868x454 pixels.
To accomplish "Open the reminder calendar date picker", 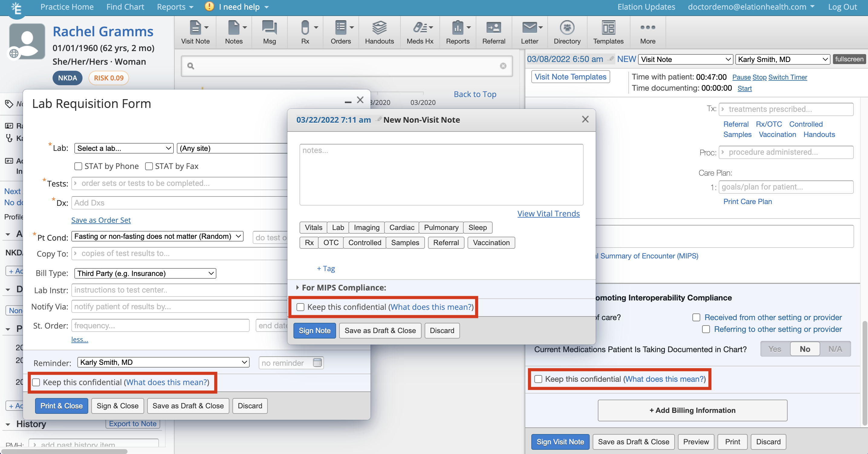I will pos(317,363).
